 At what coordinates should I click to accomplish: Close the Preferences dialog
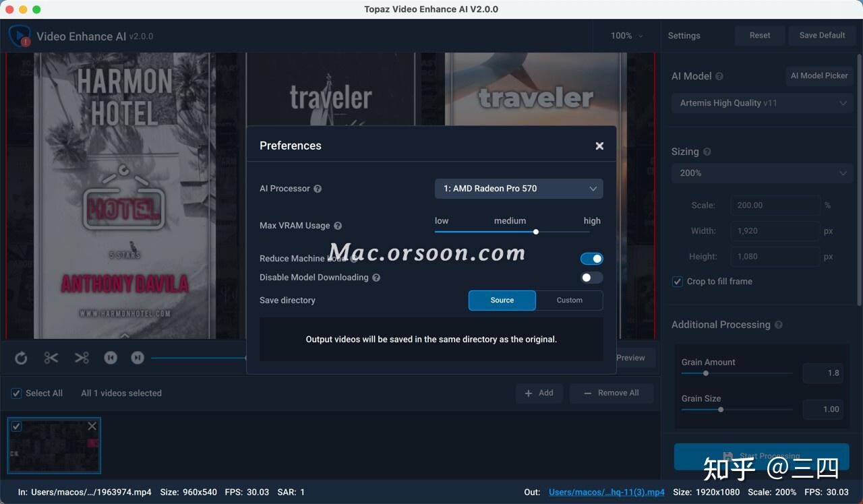coord(599,146)
